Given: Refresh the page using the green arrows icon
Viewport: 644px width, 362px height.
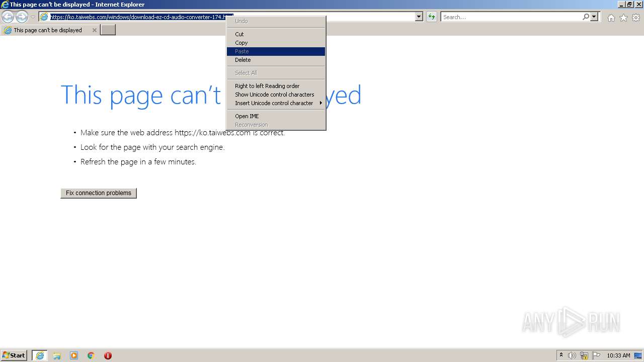Looking at the screenshot, I should pos(431,17).
